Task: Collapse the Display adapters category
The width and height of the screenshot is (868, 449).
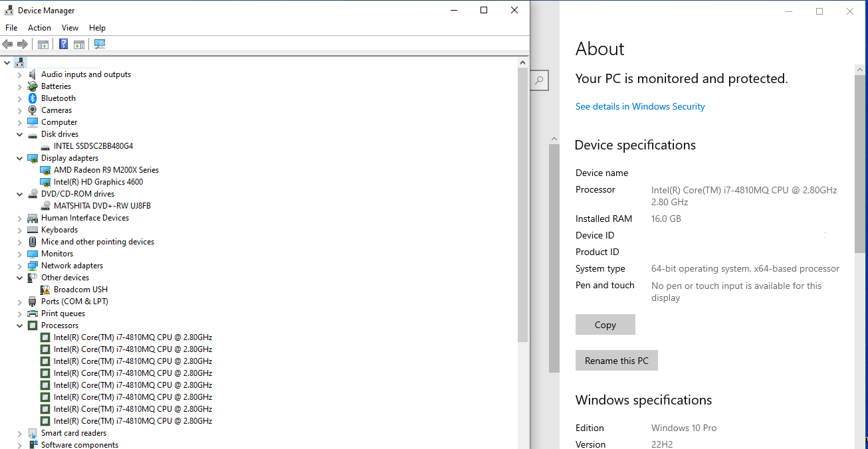Action: (x=20, y=158)
